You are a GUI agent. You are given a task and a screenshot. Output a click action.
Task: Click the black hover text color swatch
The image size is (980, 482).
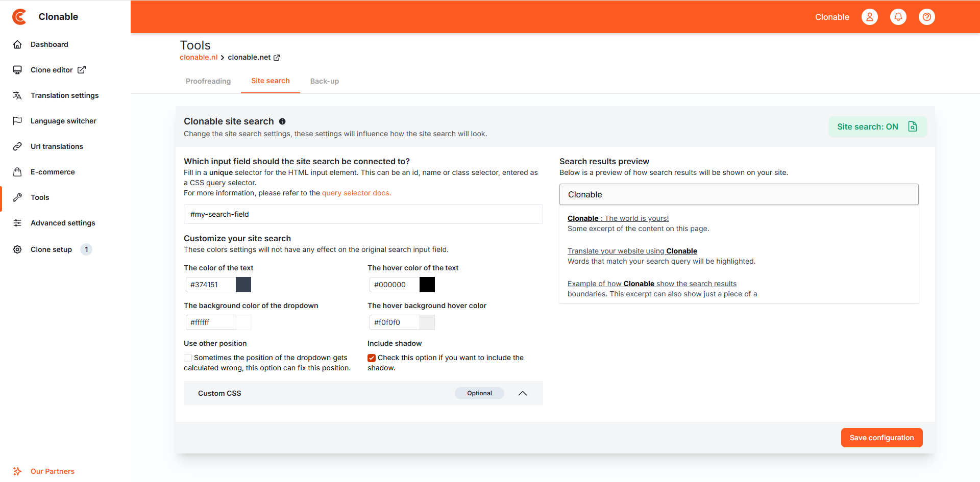[427, 285]
